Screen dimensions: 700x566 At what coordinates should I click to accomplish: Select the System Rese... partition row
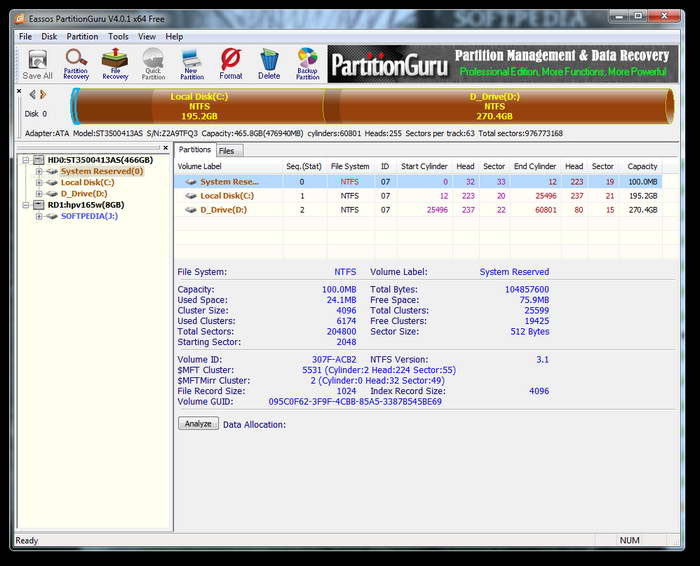click(x=418, y=182)
